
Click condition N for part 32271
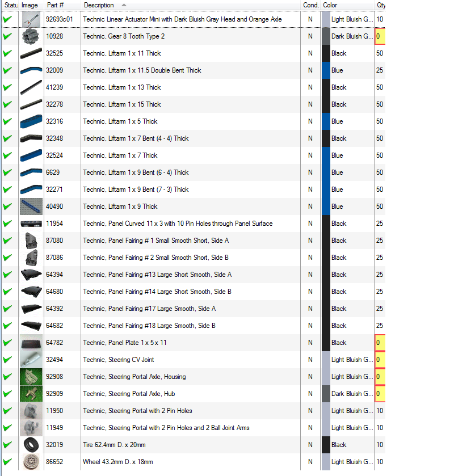point(310,189)
